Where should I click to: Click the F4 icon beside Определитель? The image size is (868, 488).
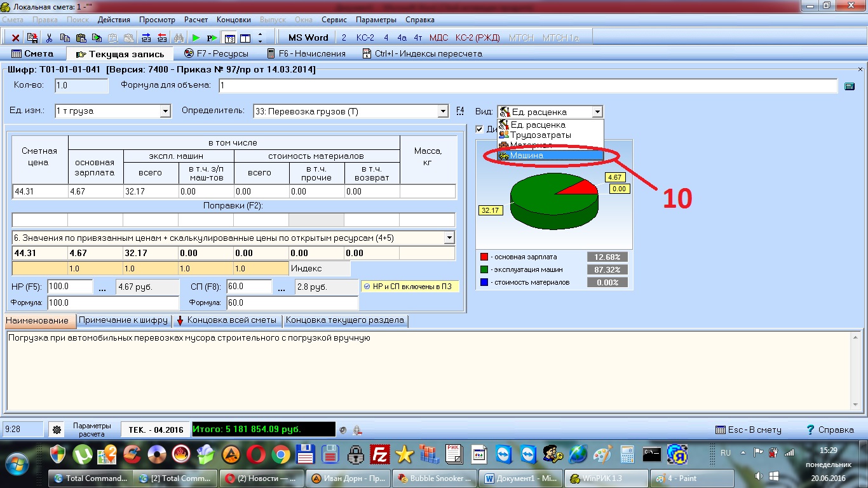[x=460, y=111]
